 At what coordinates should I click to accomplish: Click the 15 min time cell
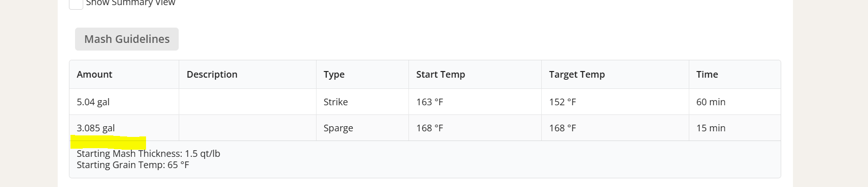(x=735, y=128)
